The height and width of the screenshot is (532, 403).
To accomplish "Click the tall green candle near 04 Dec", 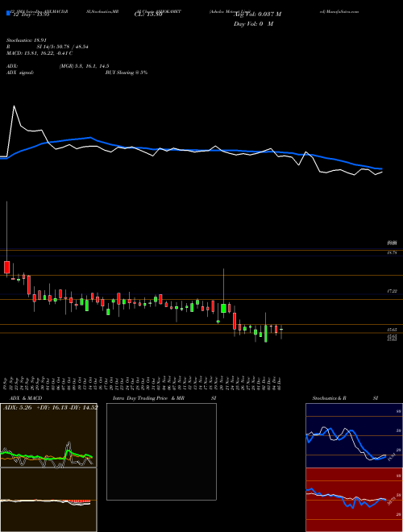I will (266, 333).
